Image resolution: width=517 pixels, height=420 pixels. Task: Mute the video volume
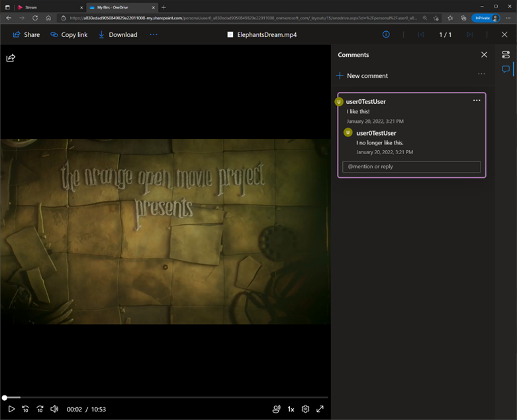click(x=54, y=409)
